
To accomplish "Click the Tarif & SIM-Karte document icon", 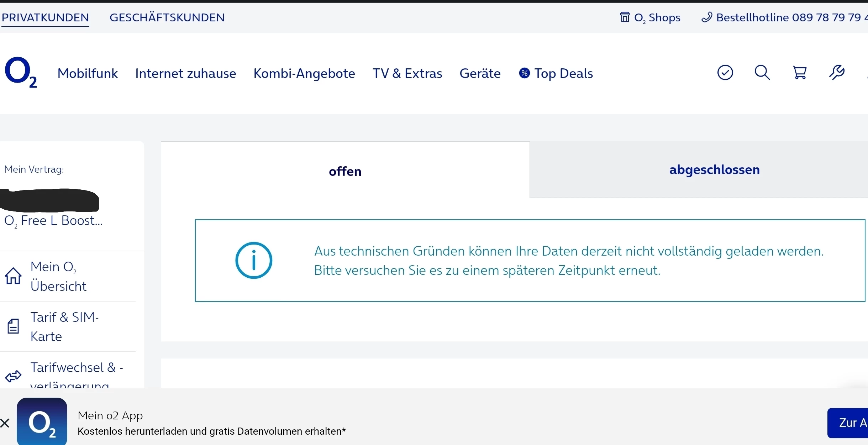I will (13, 326).
